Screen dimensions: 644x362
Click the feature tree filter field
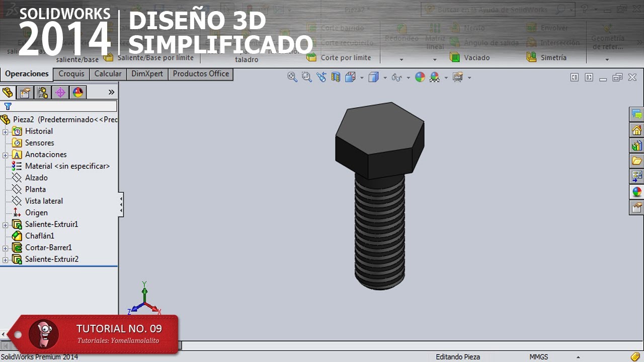click(59, 106)
